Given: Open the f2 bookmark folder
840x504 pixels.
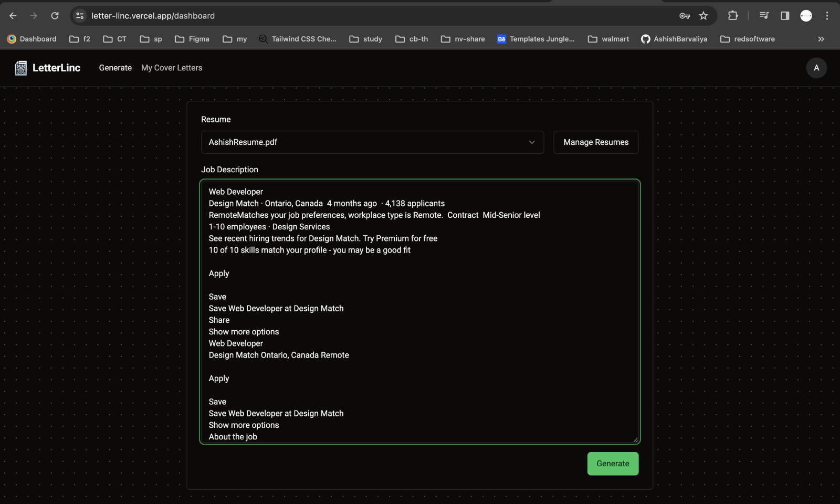Looking at the screenshot, I should click(80, 39).
